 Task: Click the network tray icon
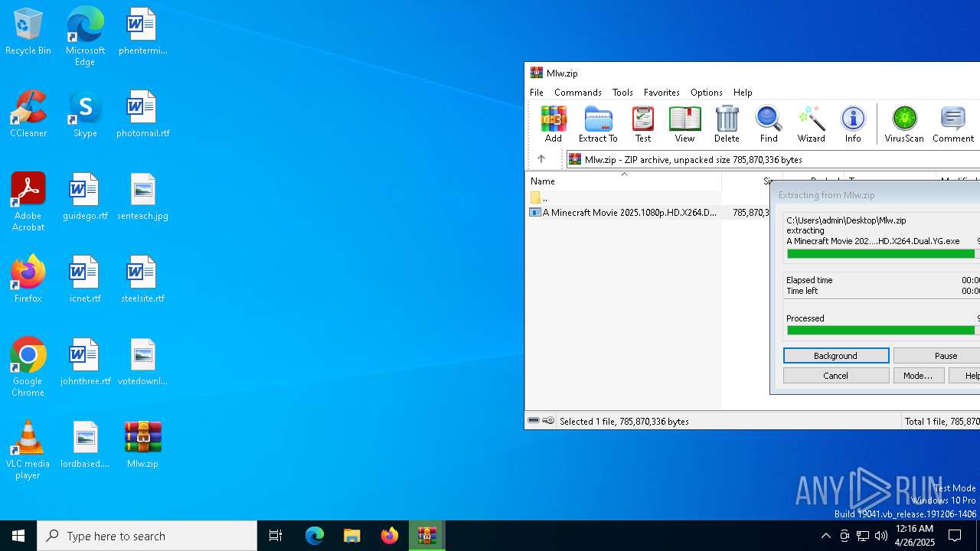[x=863, y=536]
